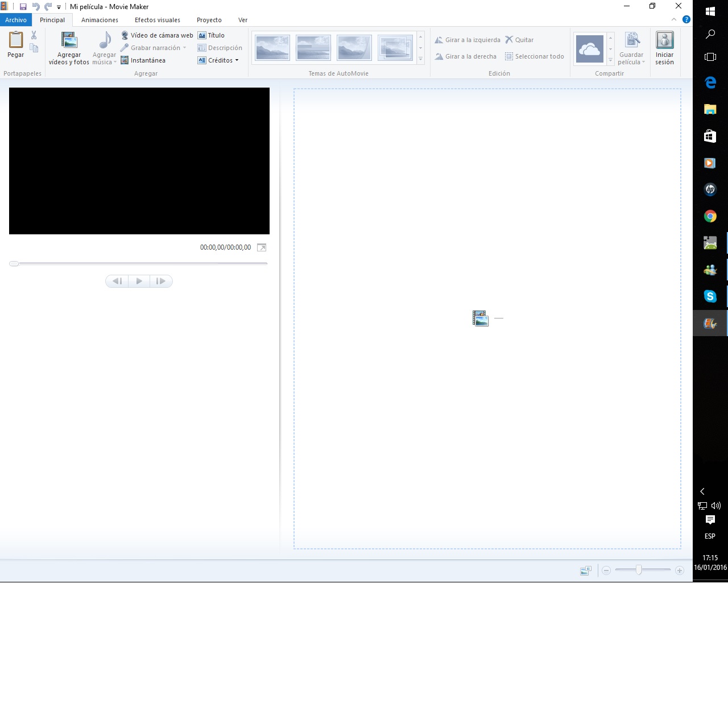Show previous row of AutoMovie themes
Viewport: 728px width, 728px height.
click(x=421, y=37)
